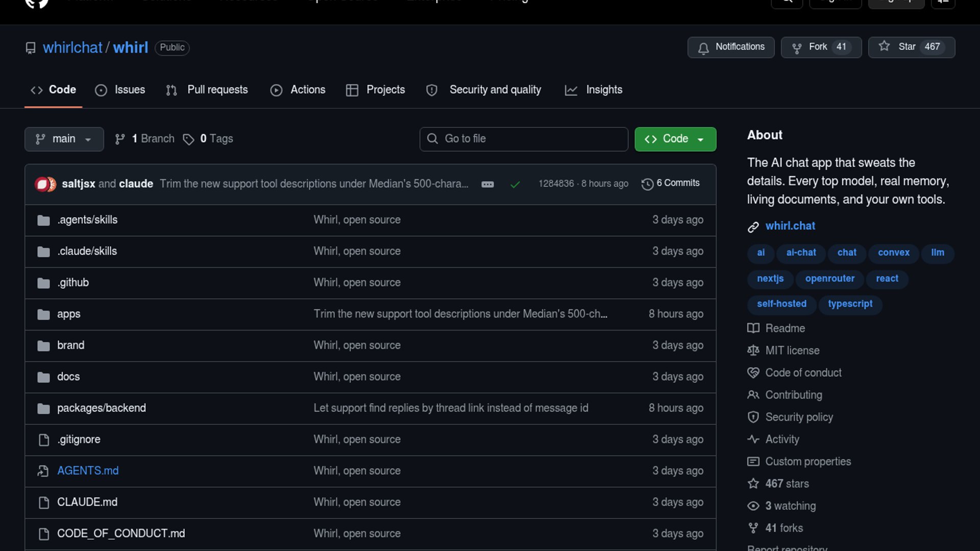Open the Issues tab

[120, 90]
